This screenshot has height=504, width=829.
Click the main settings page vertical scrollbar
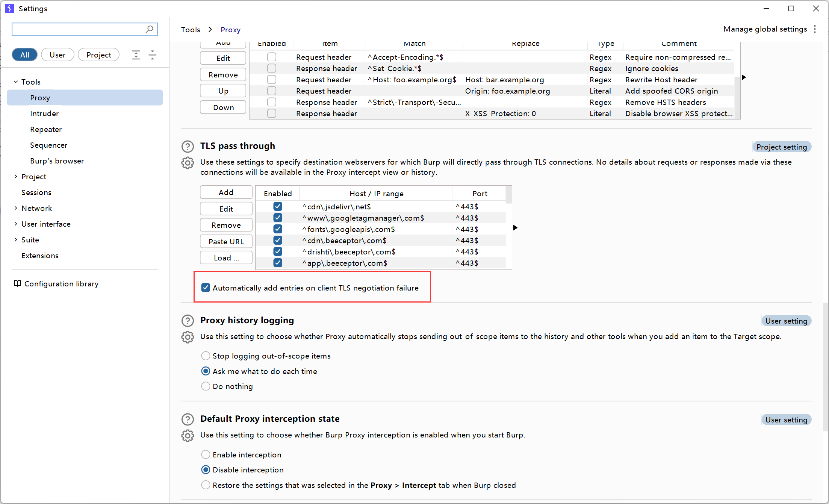(825, 366)
